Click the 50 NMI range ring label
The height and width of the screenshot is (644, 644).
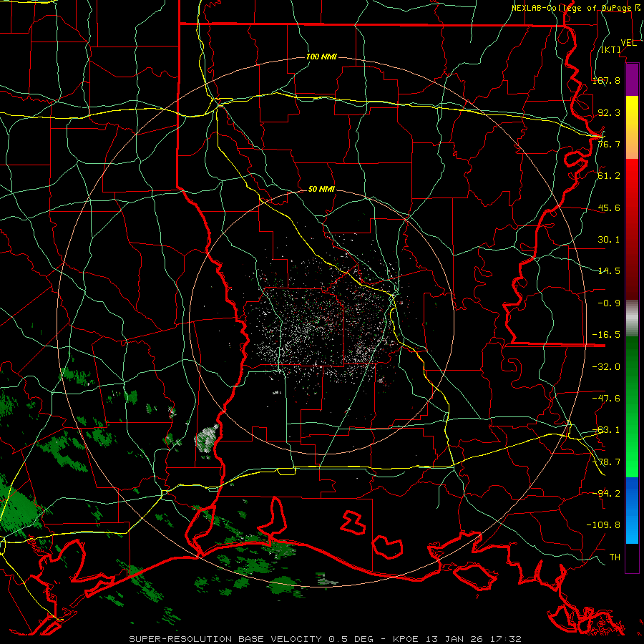click(321, 190)
